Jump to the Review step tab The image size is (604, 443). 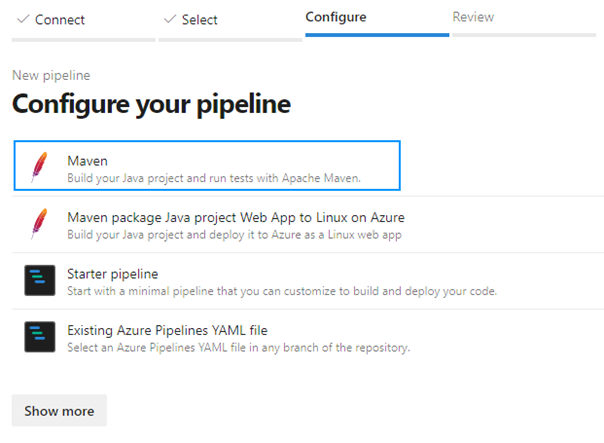(x=473, y=17)
